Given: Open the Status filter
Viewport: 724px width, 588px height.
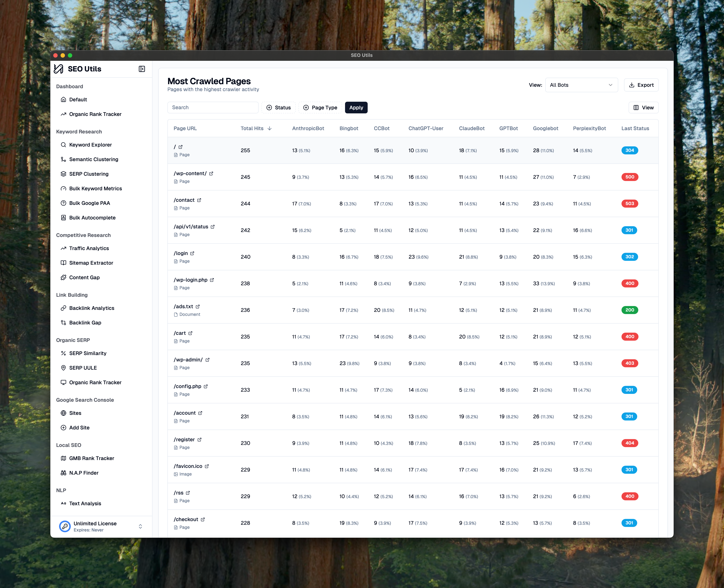Looking at the screenshot, I should pyautogui.click(x=278, y=108).
